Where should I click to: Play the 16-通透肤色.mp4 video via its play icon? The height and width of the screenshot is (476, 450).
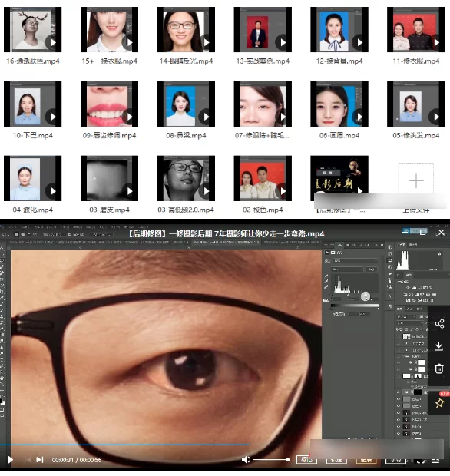(x=53, y=42)
